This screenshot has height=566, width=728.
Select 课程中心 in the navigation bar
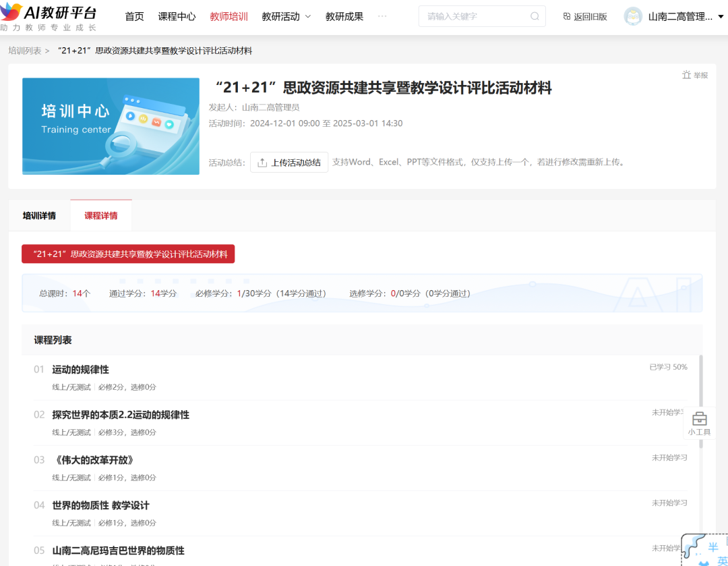(x=177, y=16)
